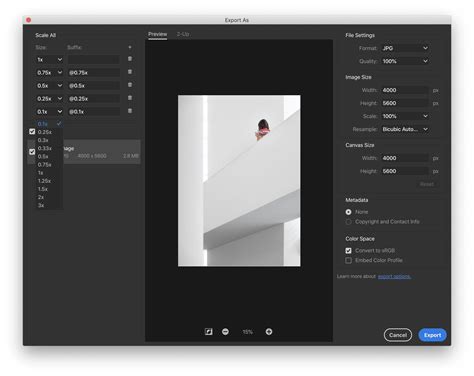Screen dimensions: 474x376
Task: Delete the @0.1x scale row via trash icon
Action: pyautogui.click(x=130, y=111)
